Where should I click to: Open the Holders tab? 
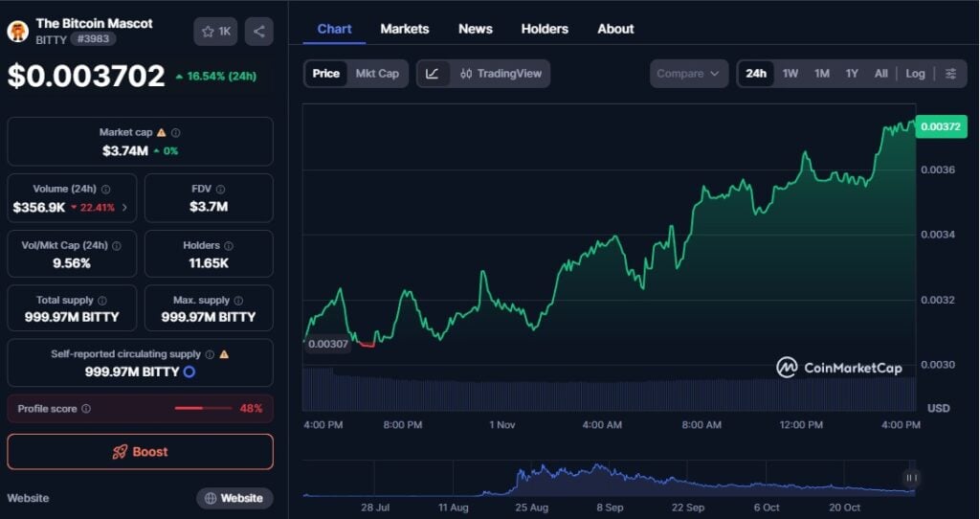545,29
